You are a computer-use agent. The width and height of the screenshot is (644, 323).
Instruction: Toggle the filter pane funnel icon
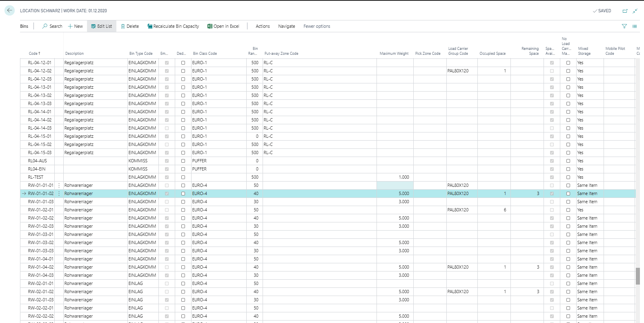click(x=624, y=26)
